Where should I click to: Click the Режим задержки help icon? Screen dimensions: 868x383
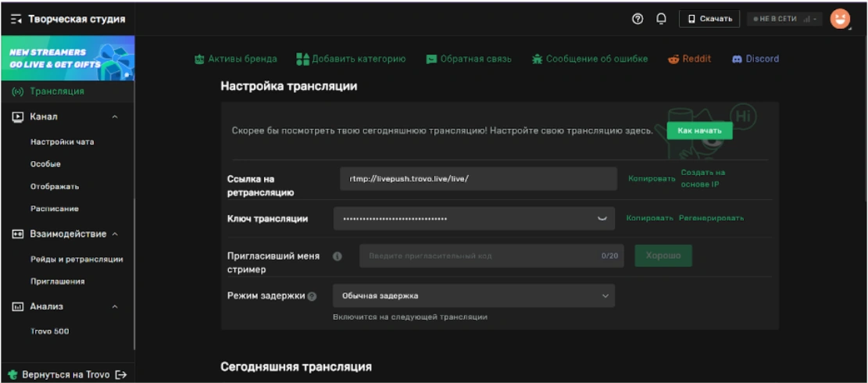pos(313,297)
